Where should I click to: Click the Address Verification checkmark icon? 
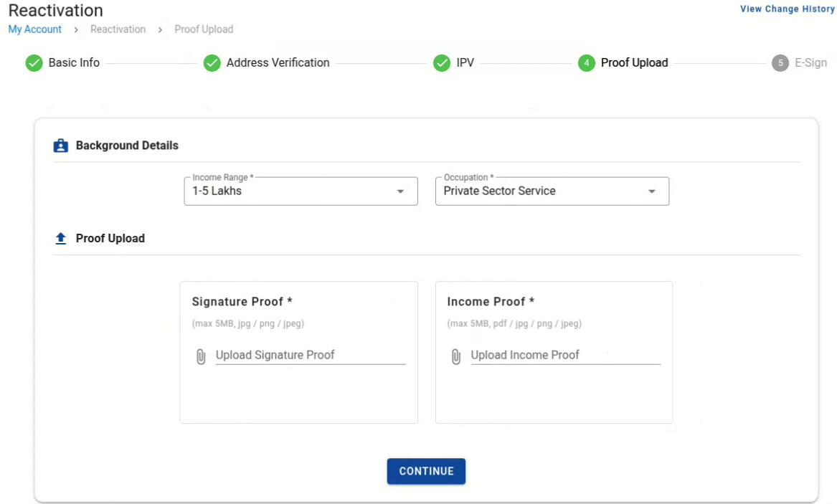[x=212, y=63]
